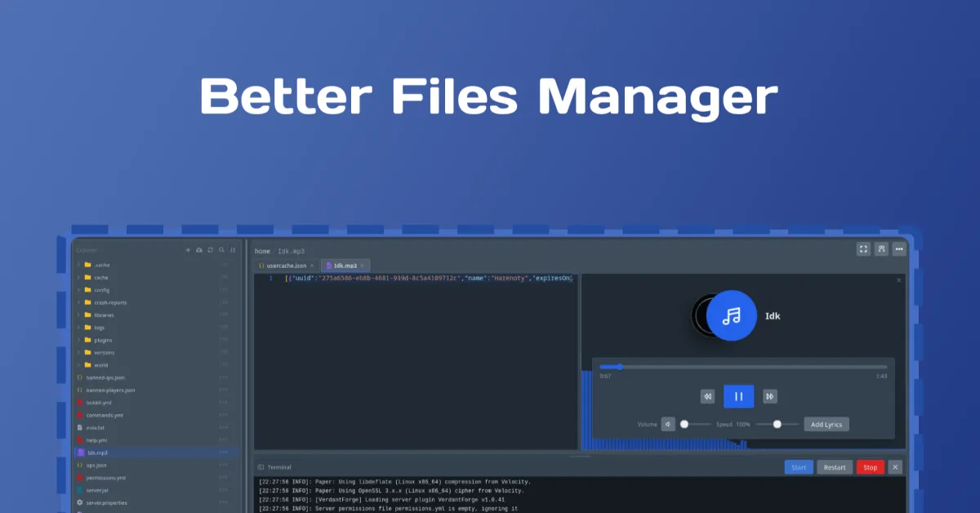Open the options dots for Idk.mp3 row
The width and height of the screenshot is (980, 513).
coord(224,453)
